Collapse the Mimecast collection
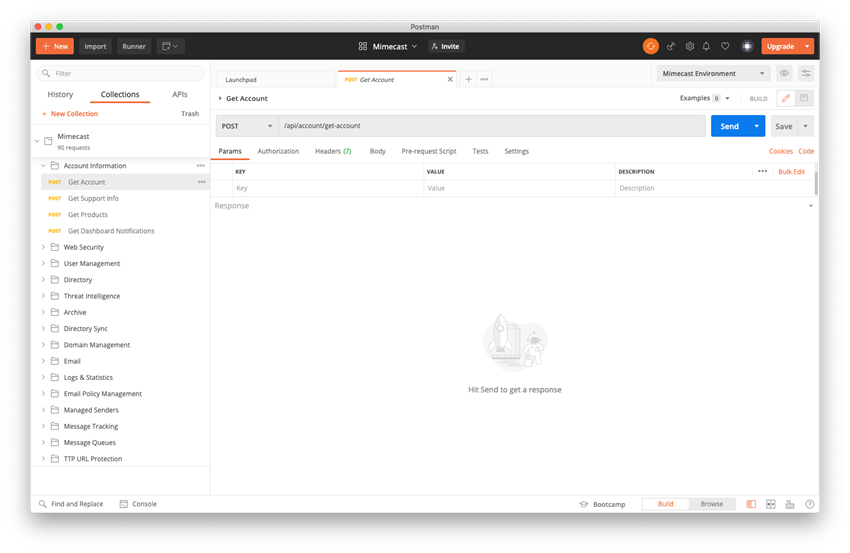 point(37,141)
